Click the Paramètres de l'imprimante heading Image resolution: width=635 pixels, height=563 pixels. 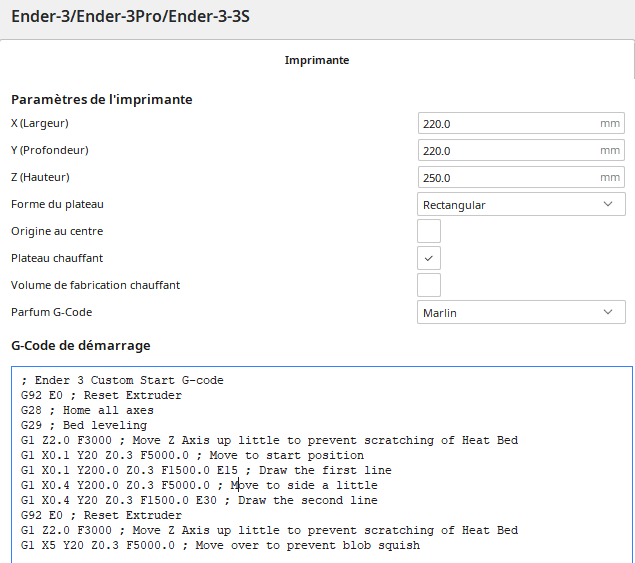click(102, 100)
